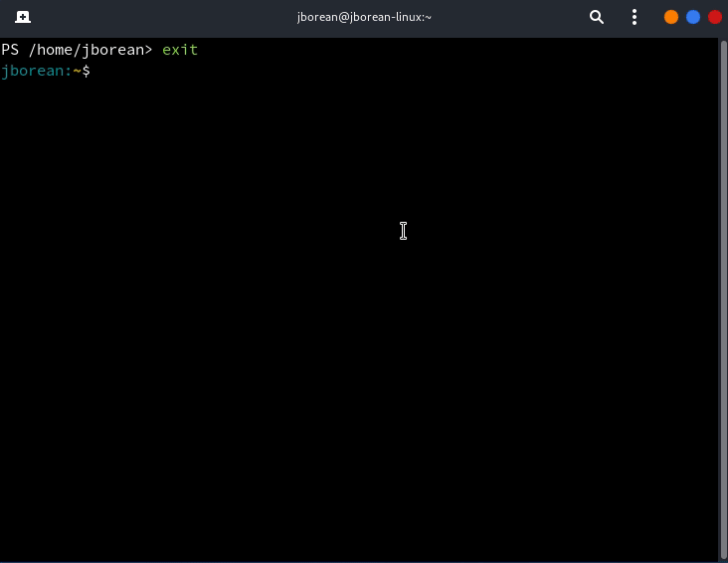728x563 pixels.
Task: Click the window title jborean@jborean-linux:~
Action: 364,17
